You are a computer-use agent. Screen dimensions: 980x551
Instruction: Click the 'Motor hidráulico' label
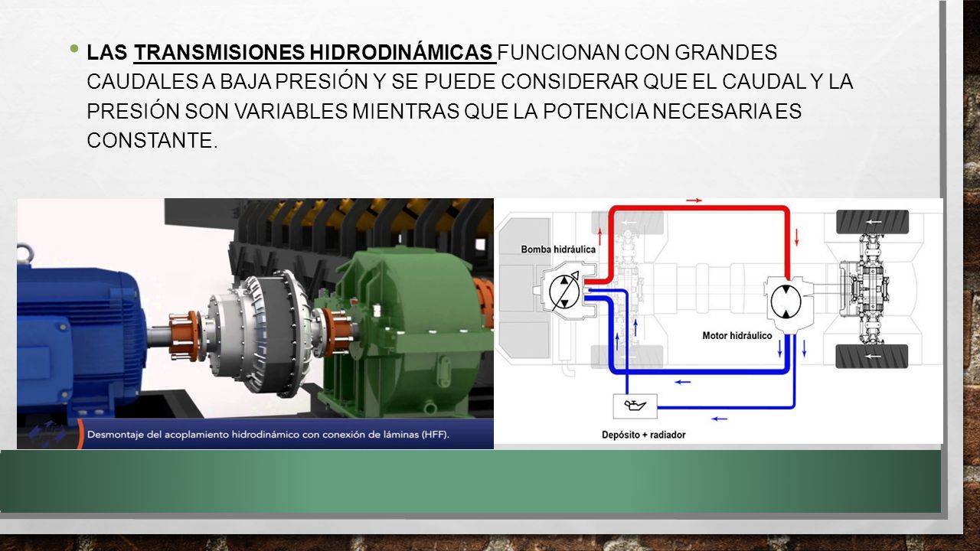737,335
